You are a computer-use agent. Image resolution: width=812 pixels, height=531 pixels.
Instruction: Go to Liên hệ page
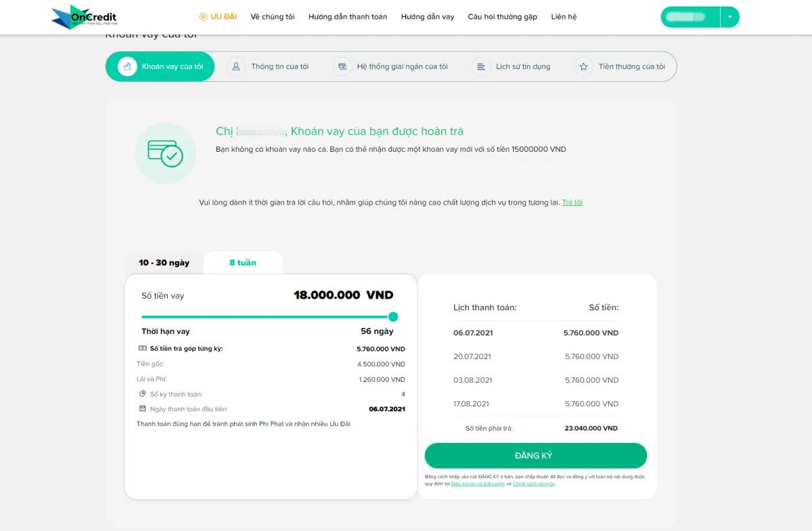pyautogui.click(x=564, y=17)
